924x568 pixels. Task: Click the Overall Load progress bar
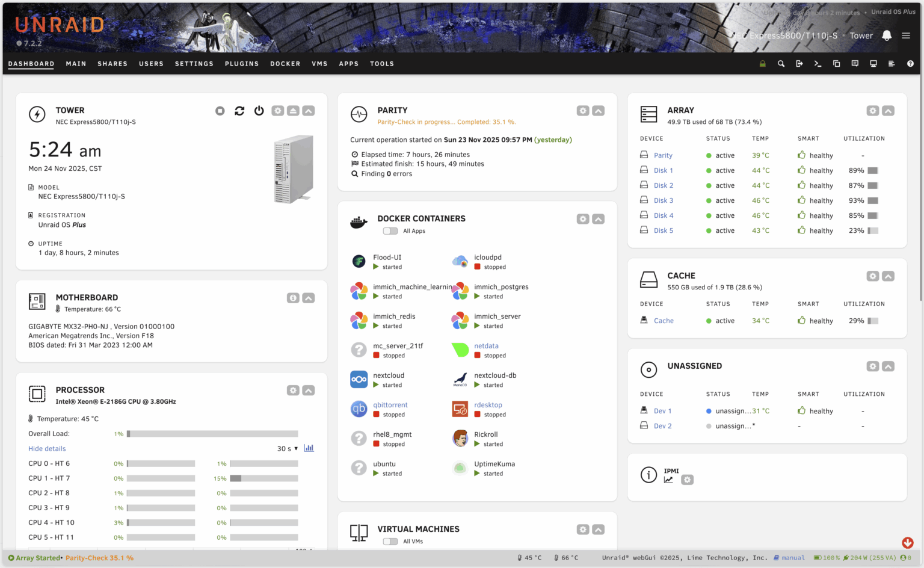coord(211,434)
